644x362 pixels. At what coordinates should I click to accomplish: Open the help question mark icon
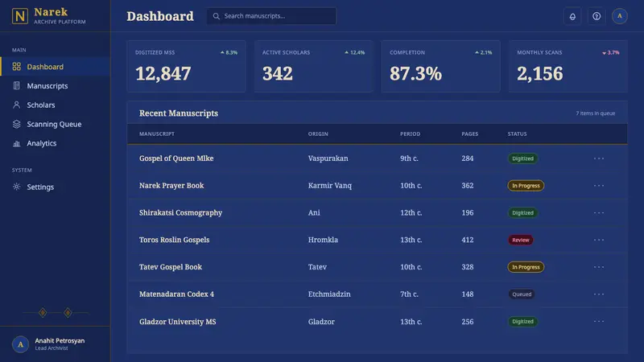point(597,16)
